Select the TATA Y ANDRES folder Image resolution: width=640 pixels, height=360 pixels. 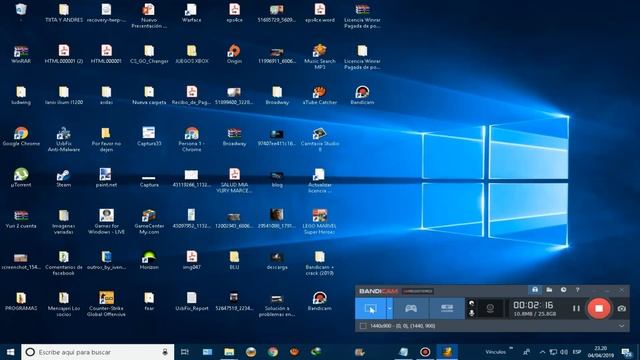click(x=63, y=13)
